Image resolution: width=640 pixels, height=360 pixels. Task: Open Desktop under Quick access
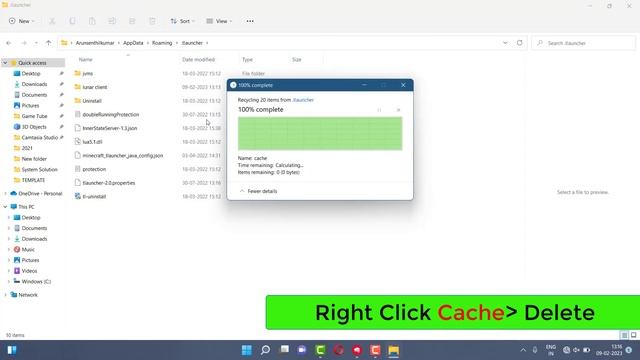click(x=31, y=73)
